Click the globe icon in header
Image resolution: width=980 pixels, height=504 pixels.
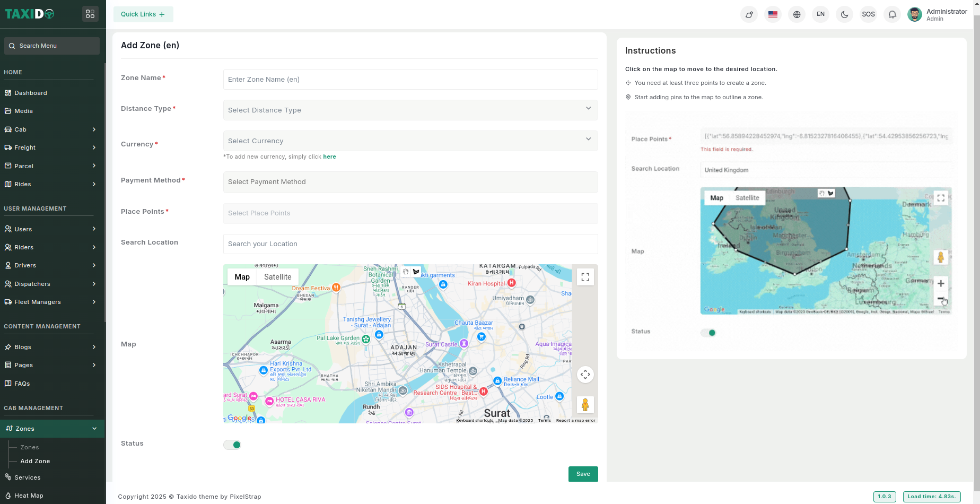[x=797, y=14]
